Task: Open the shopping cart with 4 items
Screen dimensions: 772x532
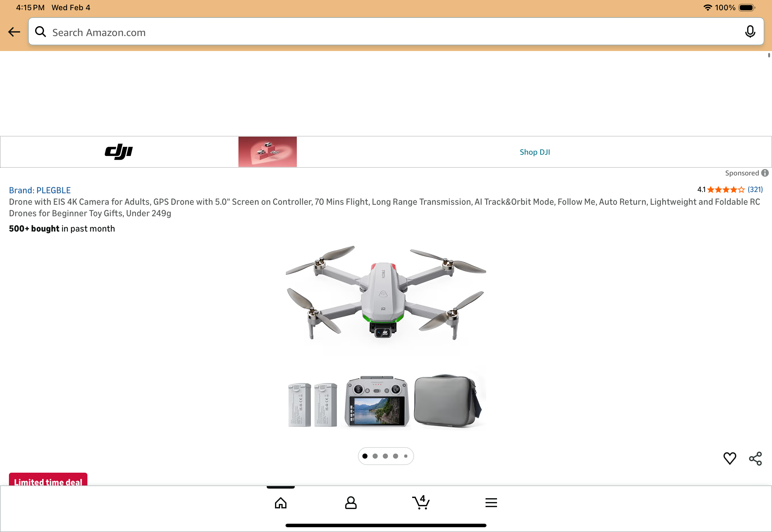Action: (421, 502)
